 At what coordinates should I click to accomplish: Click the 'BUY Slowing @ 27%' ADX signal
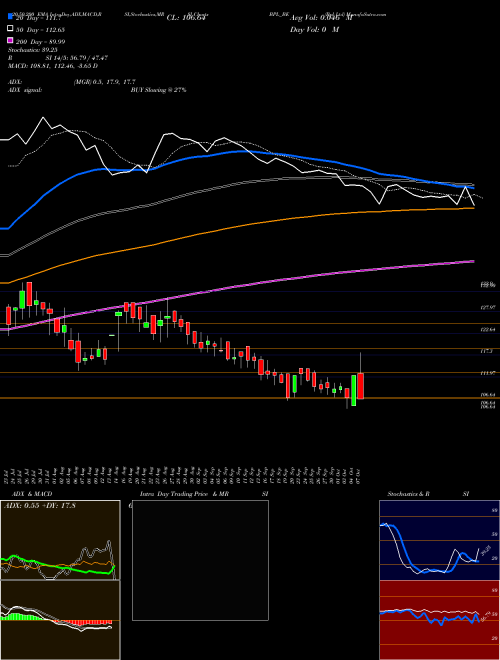pyautogui.click(x=158, y=90)
